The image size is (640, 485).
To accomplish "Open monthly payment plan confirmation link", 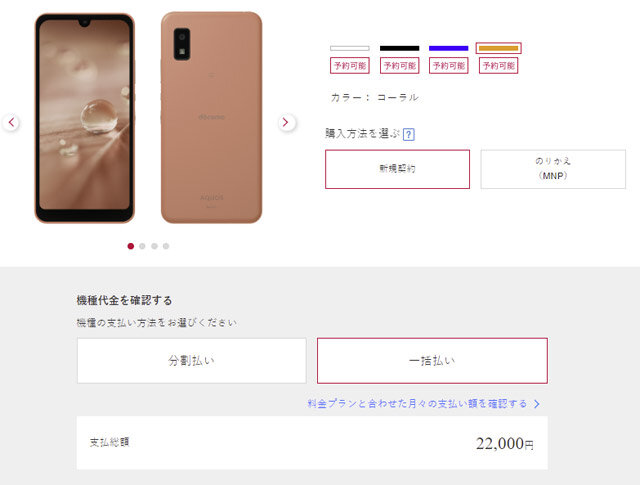I will (x=417, y=404).
